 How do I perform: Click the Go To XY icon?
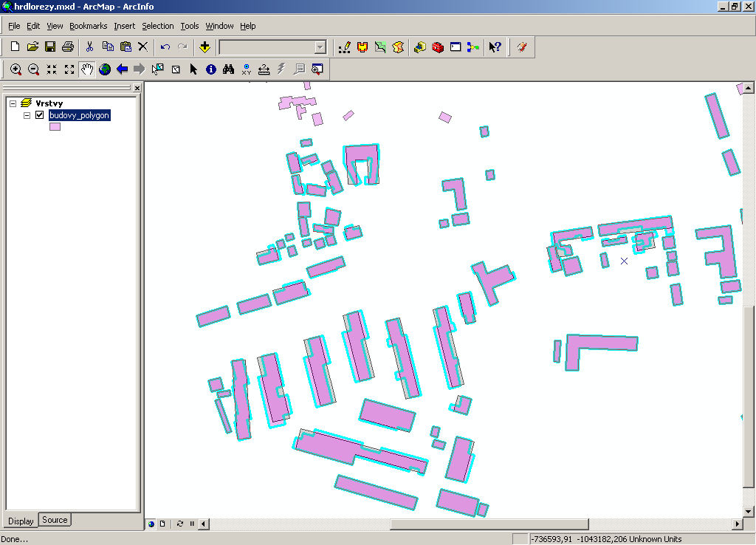tap(247, 69)
